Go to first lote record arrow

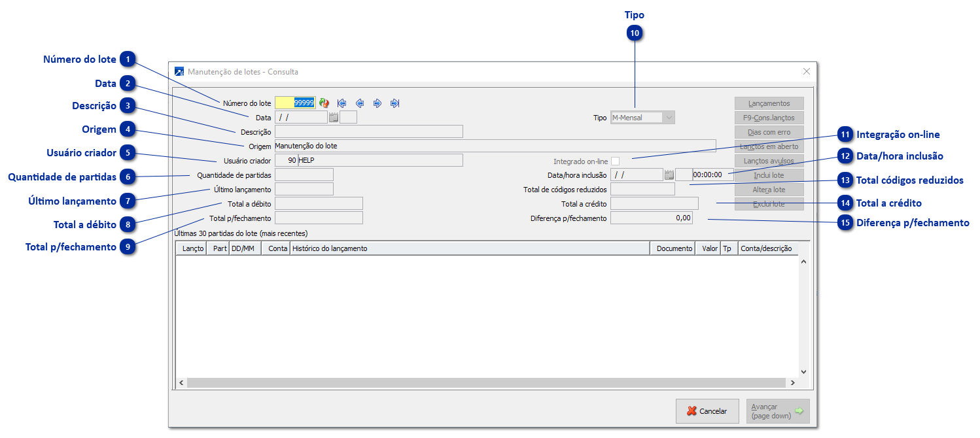tap(341, 103)
